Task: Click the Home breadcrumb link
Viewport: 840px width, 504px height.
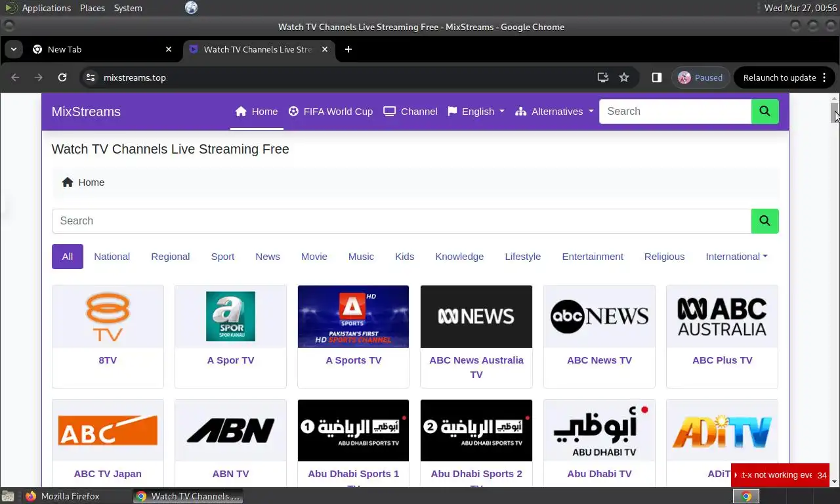Action: click(x=91, y=182)
